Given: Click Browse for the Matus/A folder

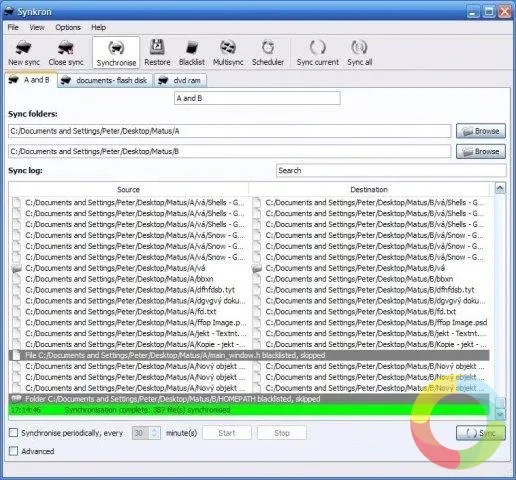Looking at the screenshot, I should click(481, 131).
